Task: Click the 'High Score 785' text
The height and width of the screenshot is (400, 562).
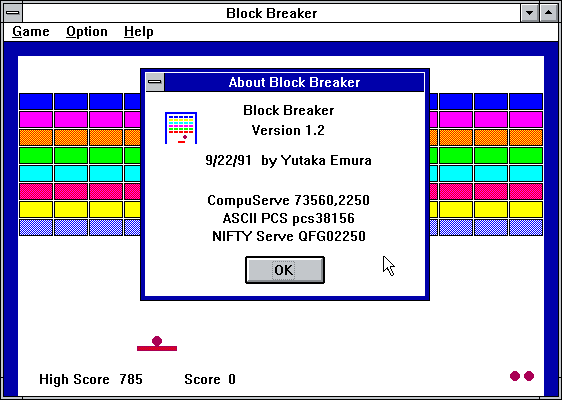Action: [x=91, y=379]
